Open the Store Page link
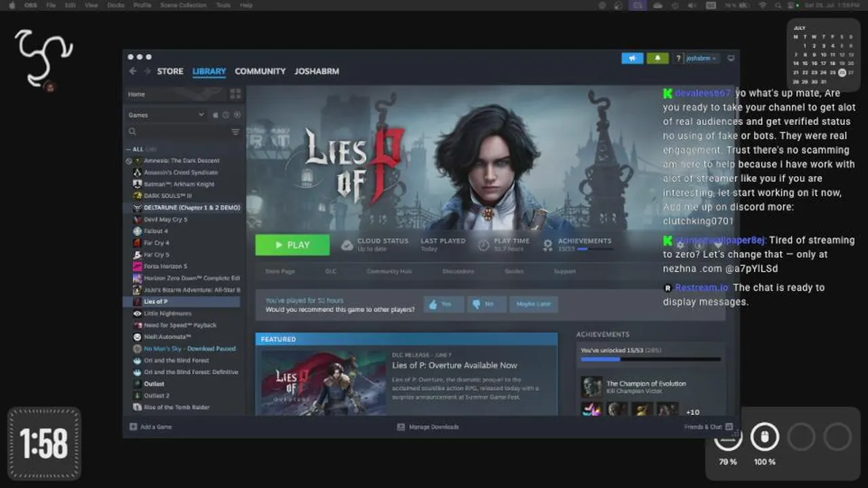Viewport: 868px width, 488px height. [x=279, y=271]
